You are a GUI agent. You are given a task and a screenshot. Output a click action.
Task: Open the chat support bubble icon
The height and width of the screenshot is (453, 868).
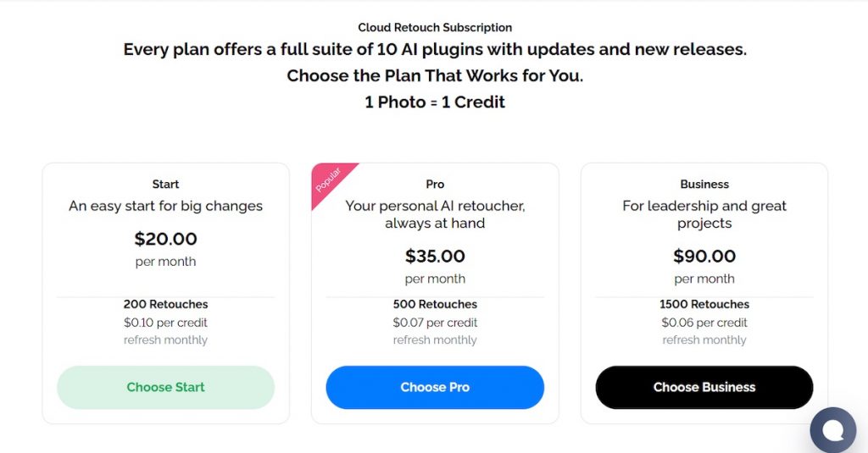point(832,430)
